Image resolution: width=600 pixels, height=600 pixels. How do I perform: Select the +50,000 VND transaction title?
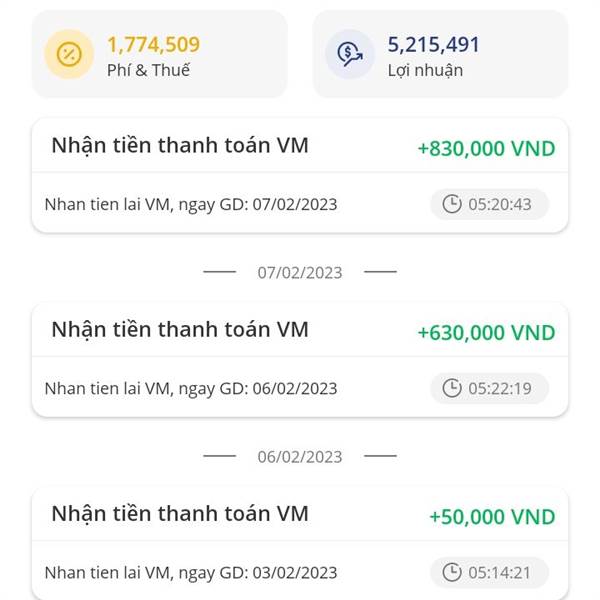180,514
